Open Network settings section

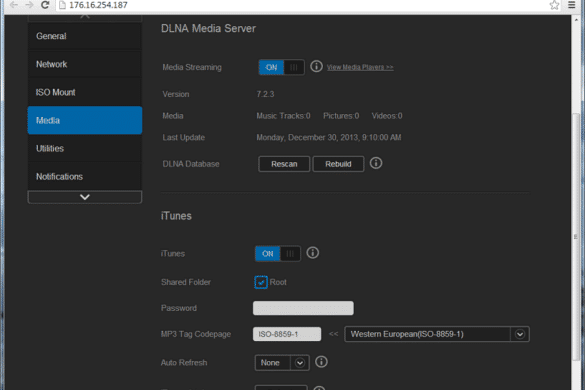click(85, 64)
